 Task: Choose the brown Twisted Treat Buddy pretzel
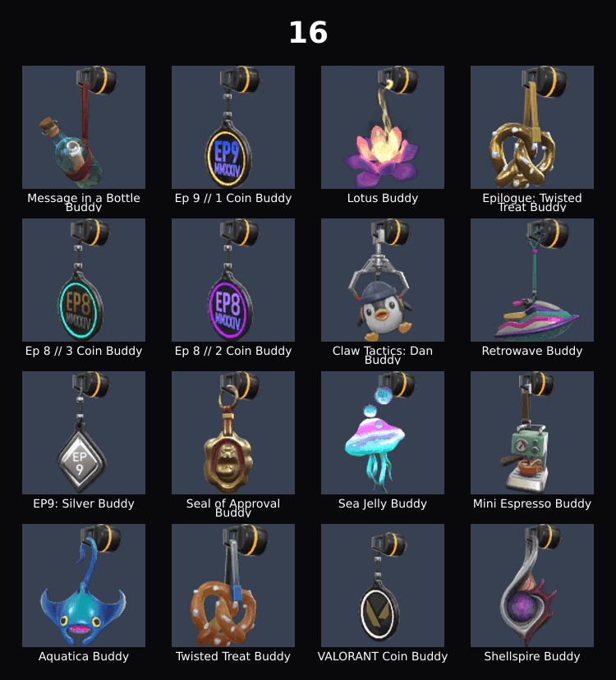click(233, 585)
